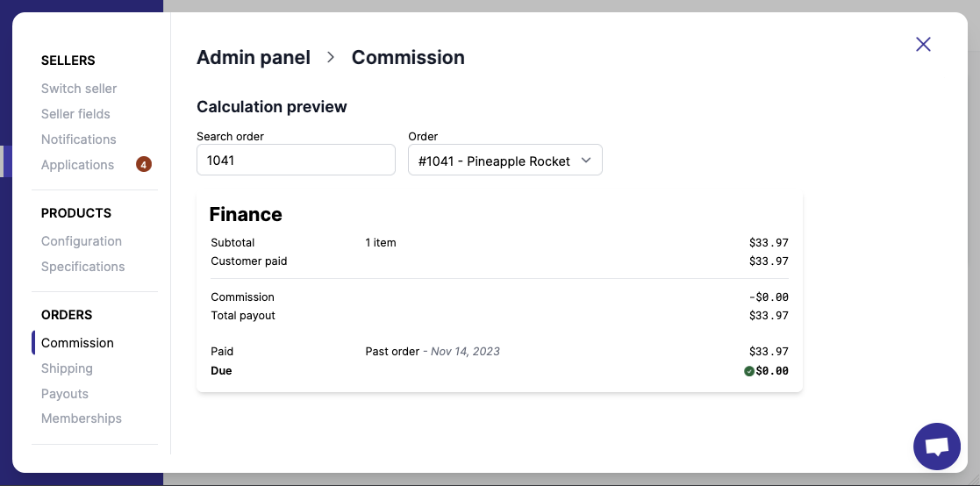Viewport: 980px width, 486px height.
Task: Click the Applications badge showing 4
Action: tap(144, 164)
